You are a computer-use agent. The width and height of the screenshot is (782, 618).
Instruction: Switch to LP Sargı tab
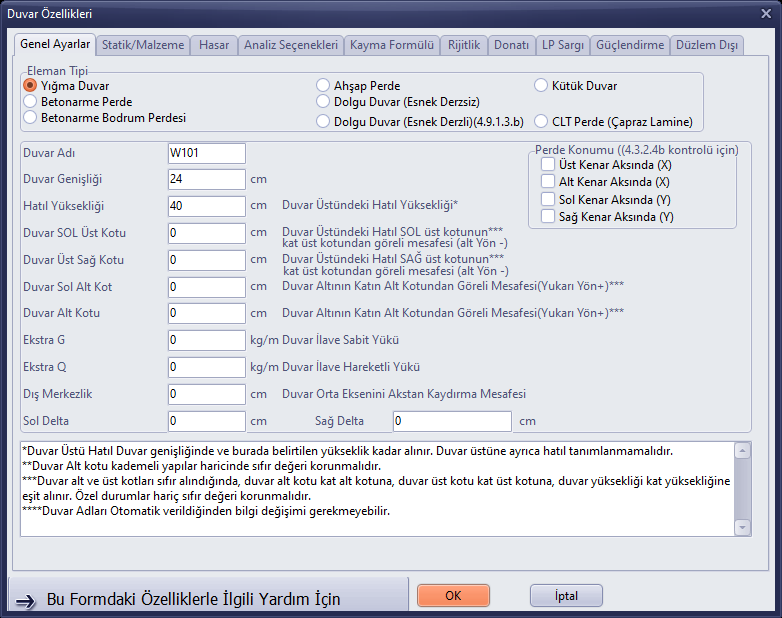(563, 45)
